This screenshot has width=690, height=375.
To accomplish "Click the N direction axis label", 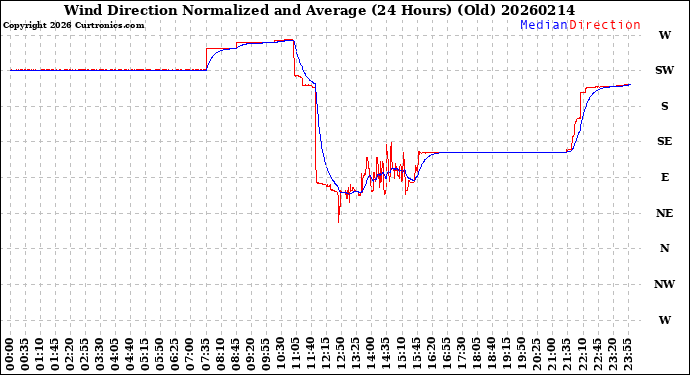I will (664, 248).
